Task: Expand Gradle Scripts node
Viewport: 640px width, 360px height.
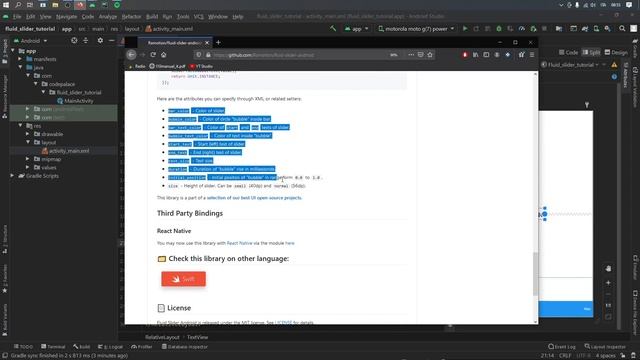Action: (13, 176)
